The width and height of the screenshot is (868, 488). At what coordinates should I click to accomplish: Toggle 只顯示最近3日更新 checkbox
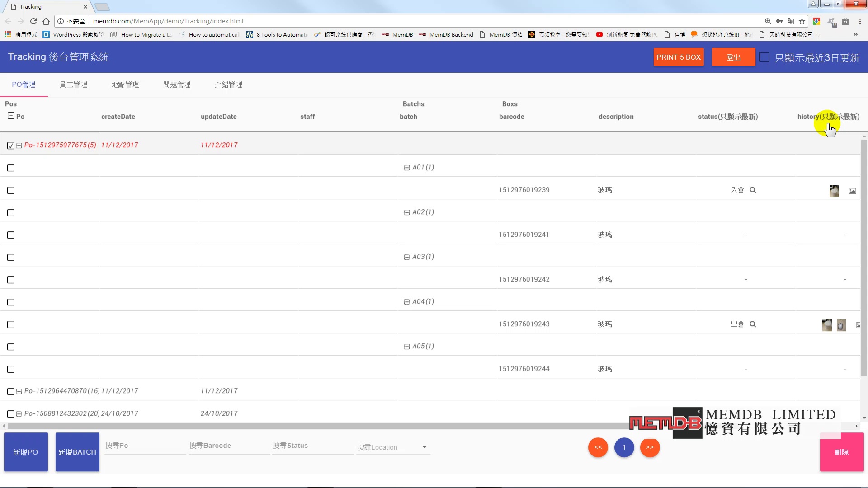click(x=764, y=57)
